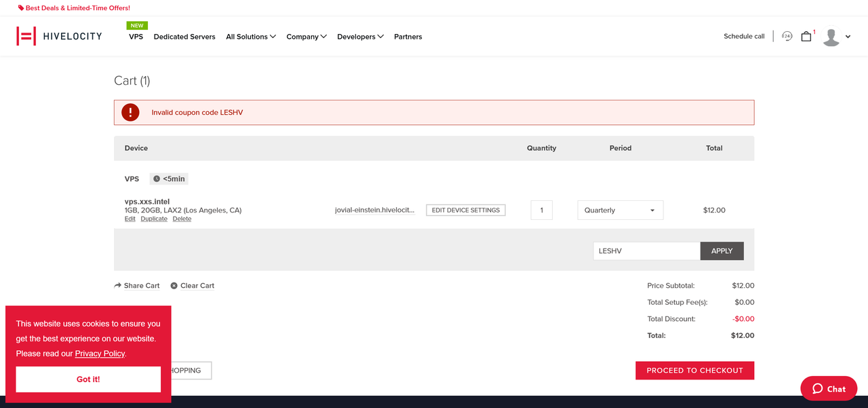Image resolution: width=868 pixels, height=408 pixels.
Task: Open the Privacy Policy link
Action: 100,354
